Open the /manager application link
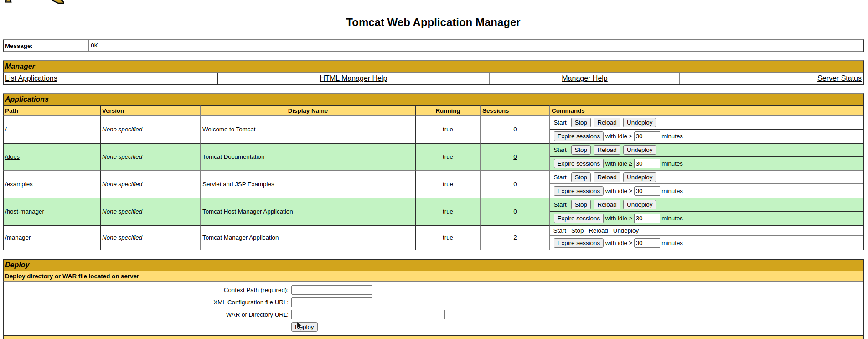 [18, 238]
